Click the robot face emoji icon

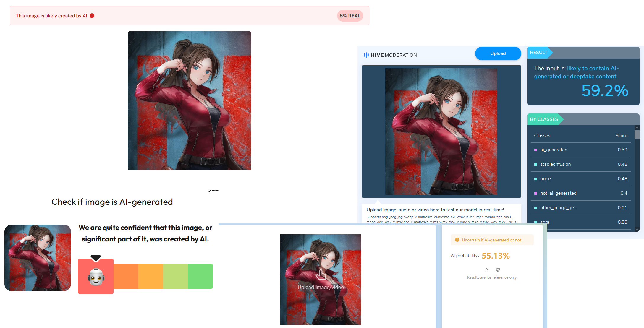(96, 277)
